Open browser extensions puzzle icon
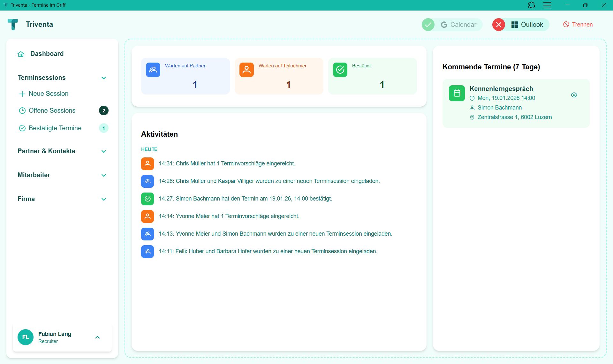The width and height of the screenshot is (613, 364). [532, 5]
